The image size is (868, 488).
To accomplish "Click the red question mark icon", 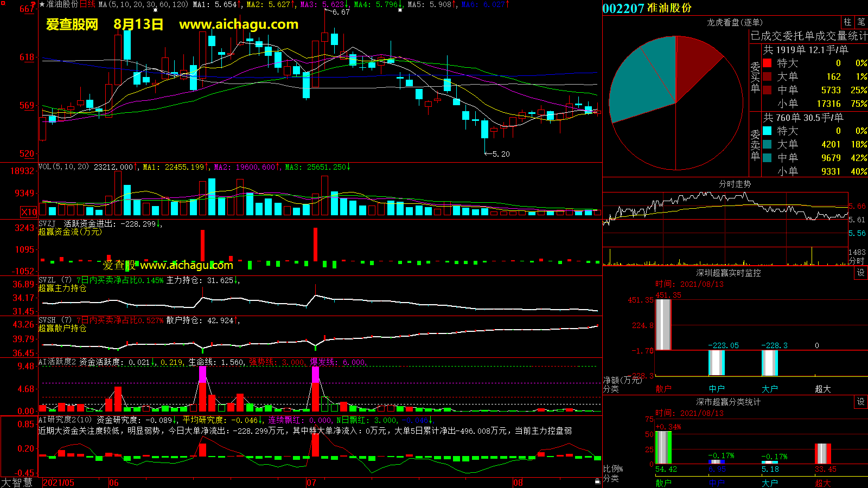I will coord(34,5).
